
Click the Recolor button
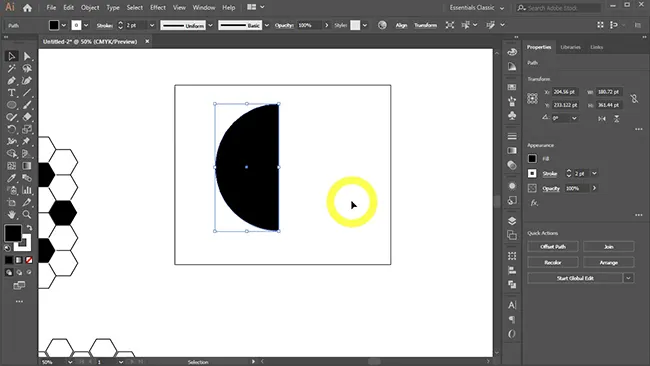tap(553, 262)
